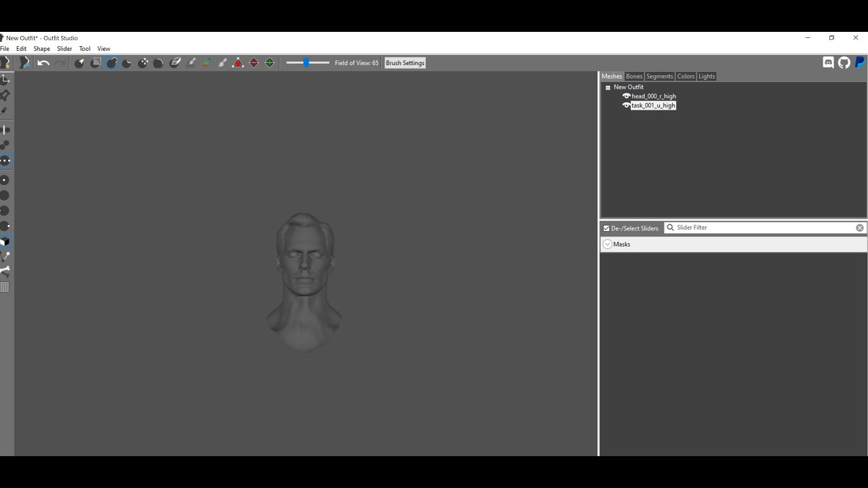Click the Field of View: 65 label
868x488 pixels.
coord(357,63)
